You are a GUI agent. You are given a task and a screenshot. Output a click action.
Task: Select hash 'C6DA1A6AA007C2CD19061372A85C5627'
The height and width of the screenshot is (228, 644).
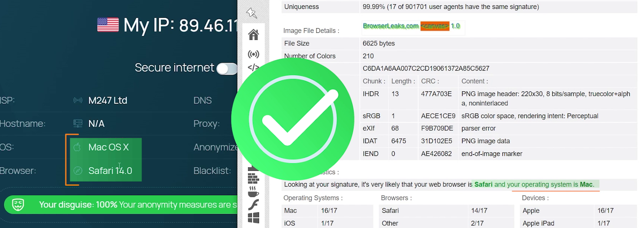click(x=426, y=69)
